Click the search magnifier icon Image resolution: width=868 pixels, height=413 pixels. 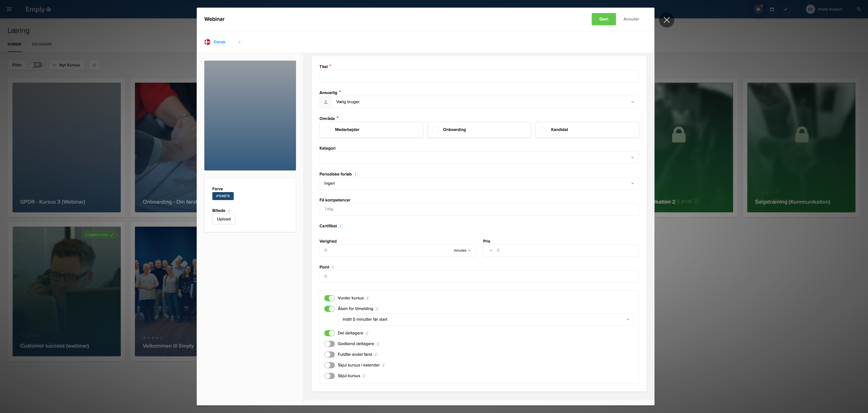(x=859, y=9)
